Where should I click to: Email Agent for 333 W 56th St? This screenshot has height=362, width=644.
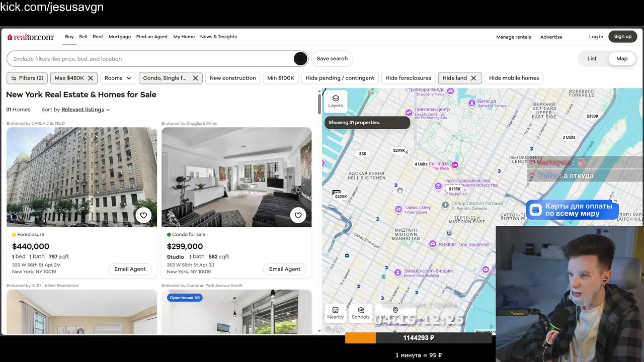coord(130,269)
